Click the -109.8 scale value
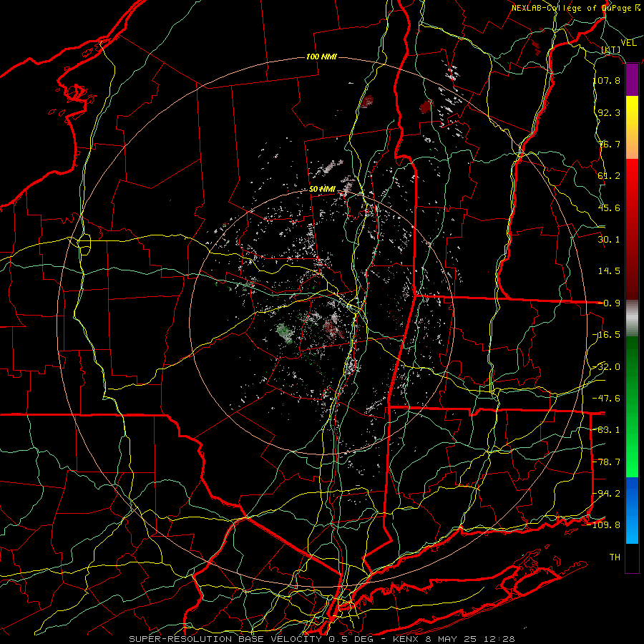Viewport: 644px width, 644px height. 604,525
